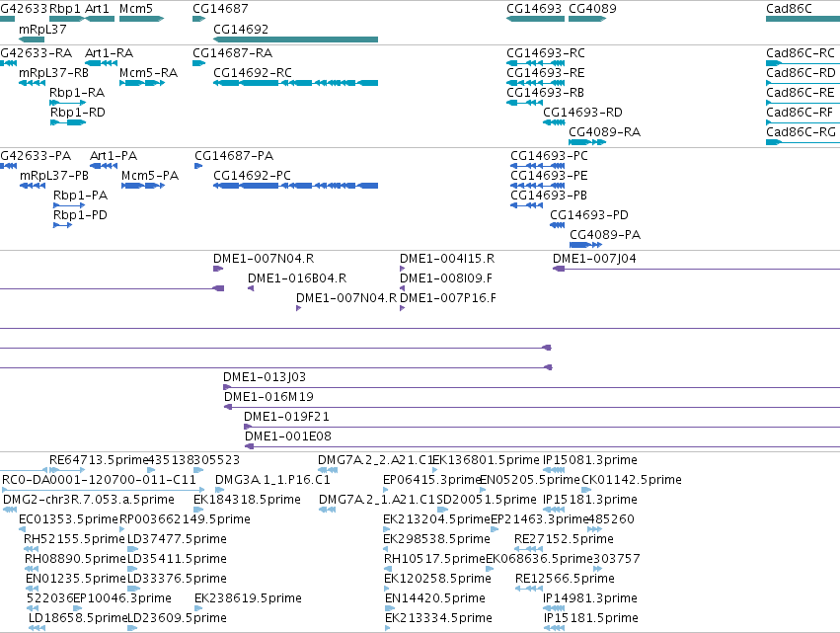Click the CG4089-PA protein label
The width and height of the screenshot is (840, 633).
point(605,235)
